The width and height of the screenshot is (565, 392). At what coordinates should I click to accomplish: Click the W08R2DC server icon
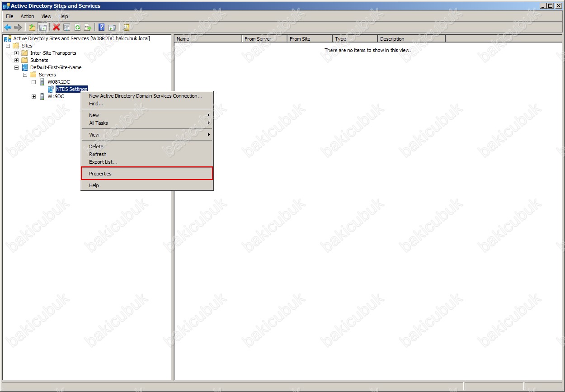click(42, 82)
